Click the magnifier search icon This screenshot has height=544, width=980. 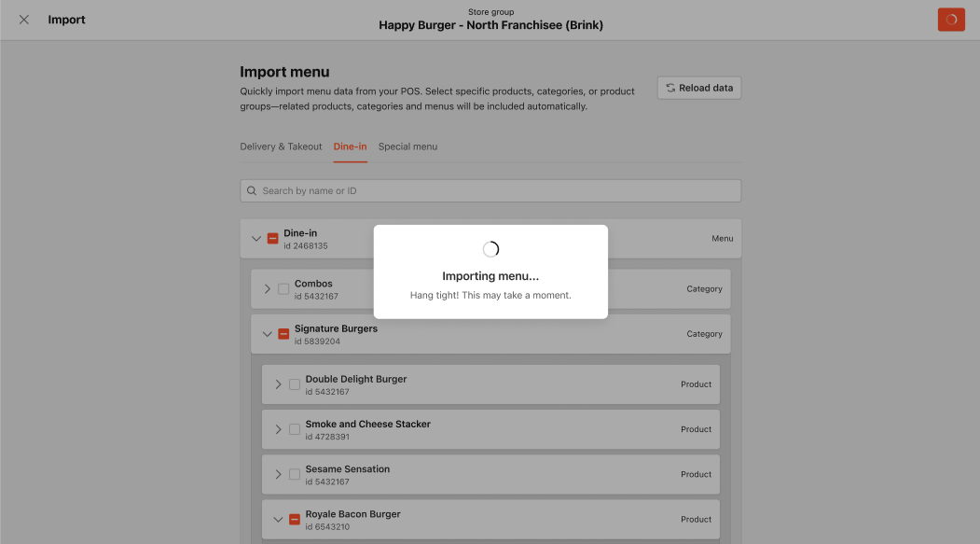(251, 190)
